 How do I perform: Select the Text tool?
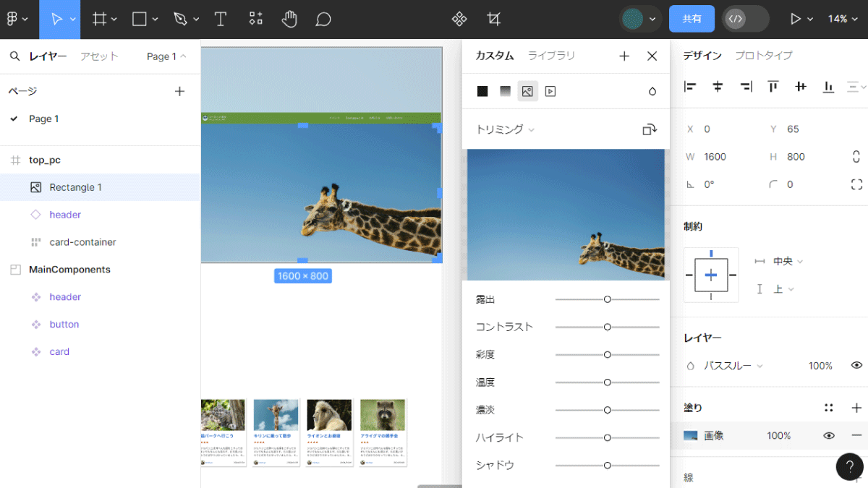pos(221,20)
